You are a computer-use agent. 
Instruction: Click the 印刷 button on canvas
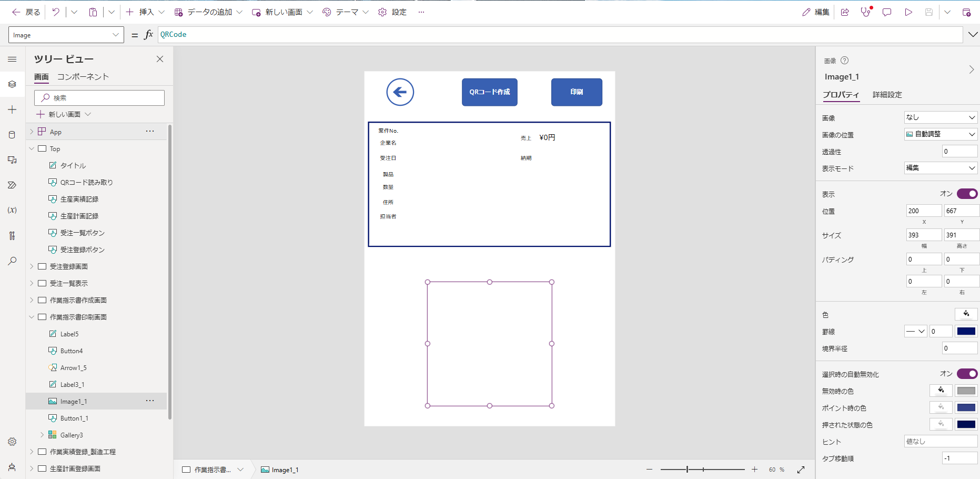(x=577, y=92)
